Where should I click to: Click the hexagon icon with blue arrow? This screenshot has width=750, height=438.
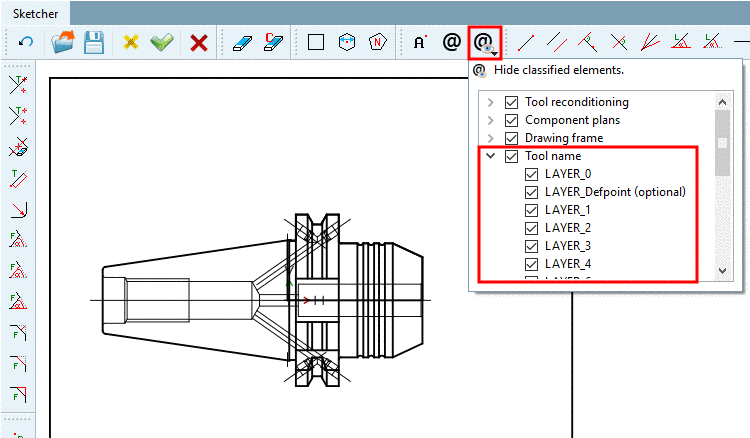tap(347, 42)
